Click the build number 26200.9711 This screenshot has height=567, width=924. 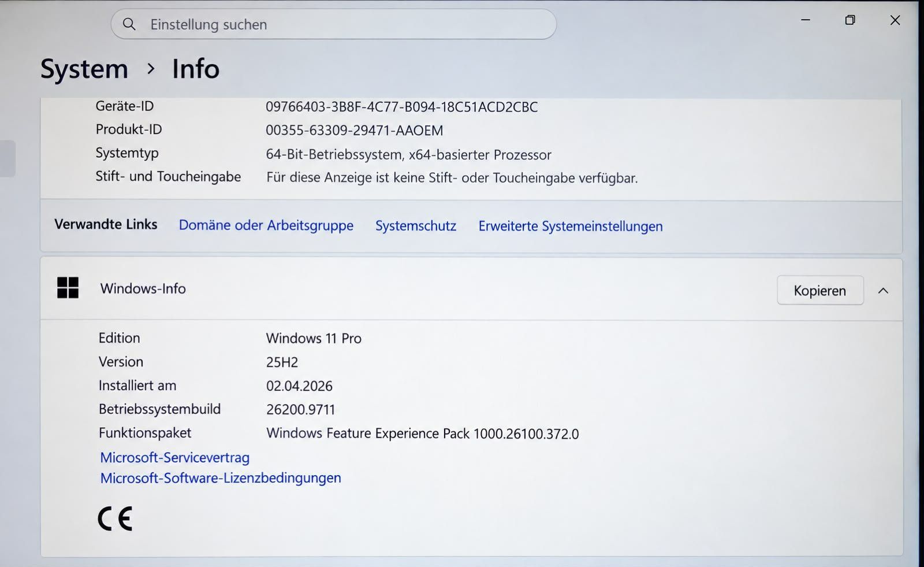pos(300,410)
